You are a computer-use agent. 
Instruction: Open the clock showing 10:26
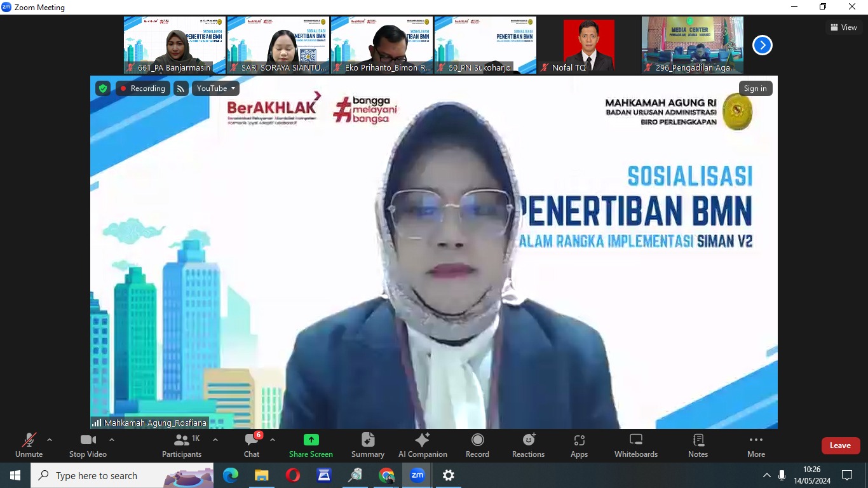[x=812, y=475]
